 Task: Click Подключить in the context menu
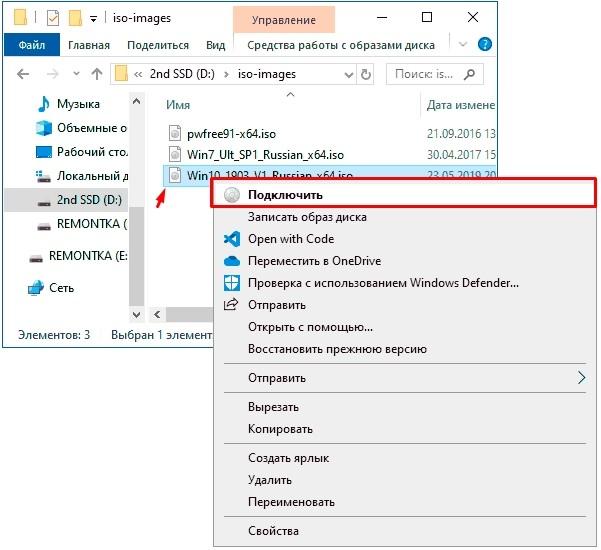point(404,195)
